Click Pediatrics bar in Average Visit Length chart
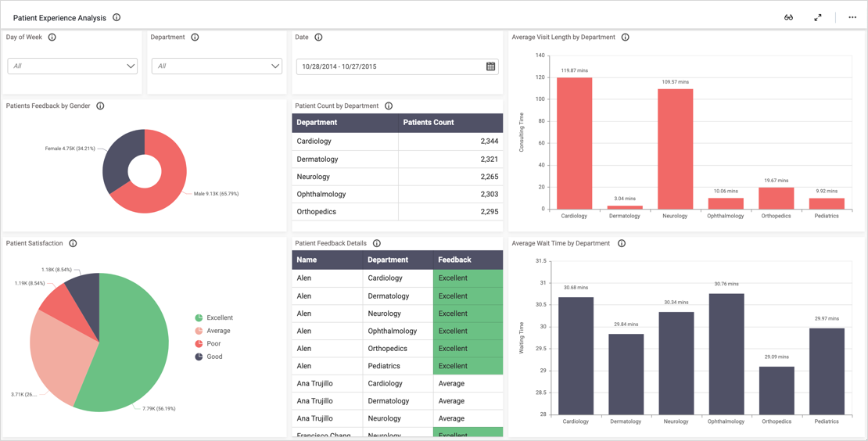Screen dimensions: 868x441 pos(827,203)
